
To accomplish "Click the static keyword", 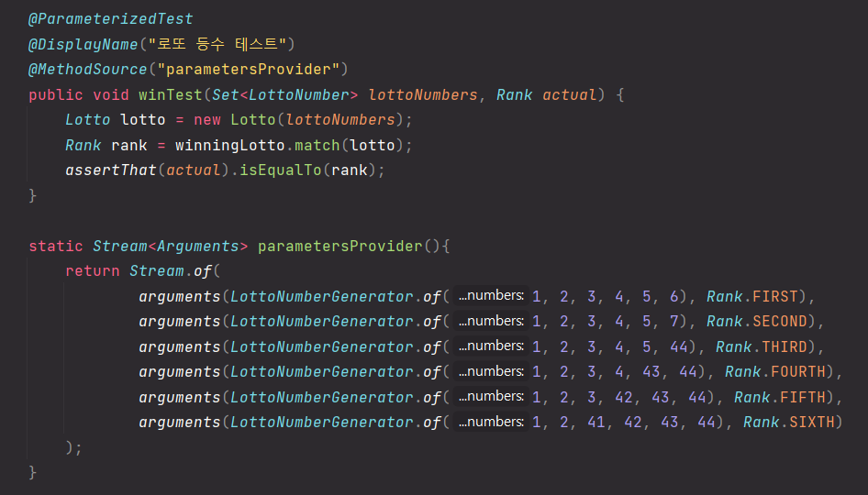I will click(56, 246).
